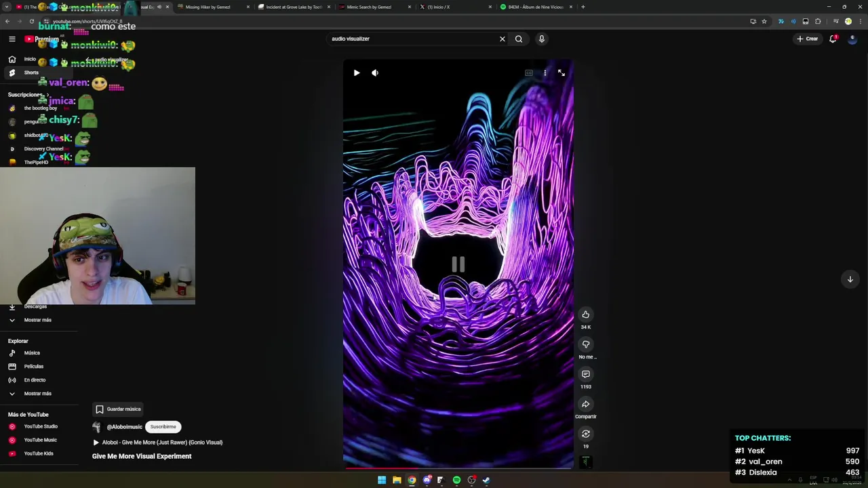868x488 pixels.
Task: Open ThePipeHD subscription
Action: (x=37, y=162)
